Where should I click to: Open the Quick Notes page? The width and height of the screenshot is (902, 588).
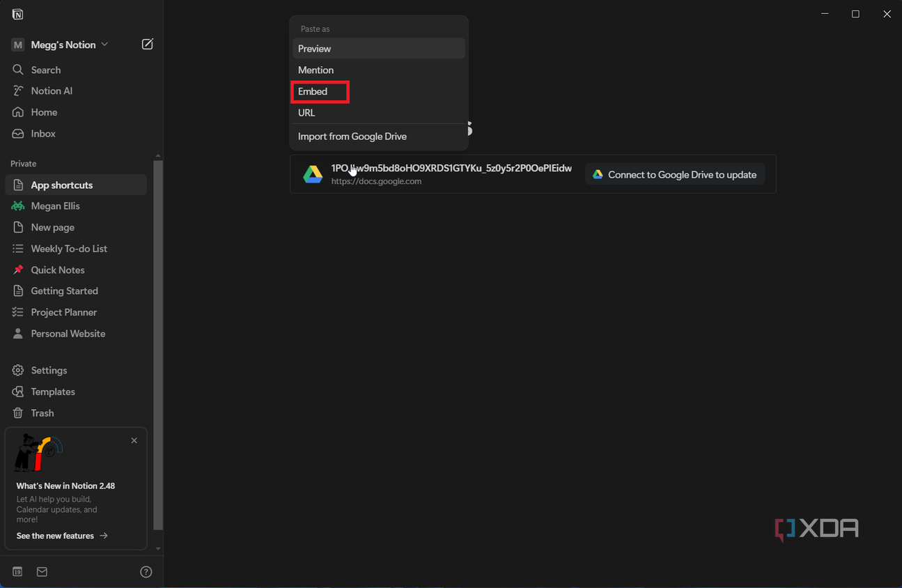(x=76, y=270)
